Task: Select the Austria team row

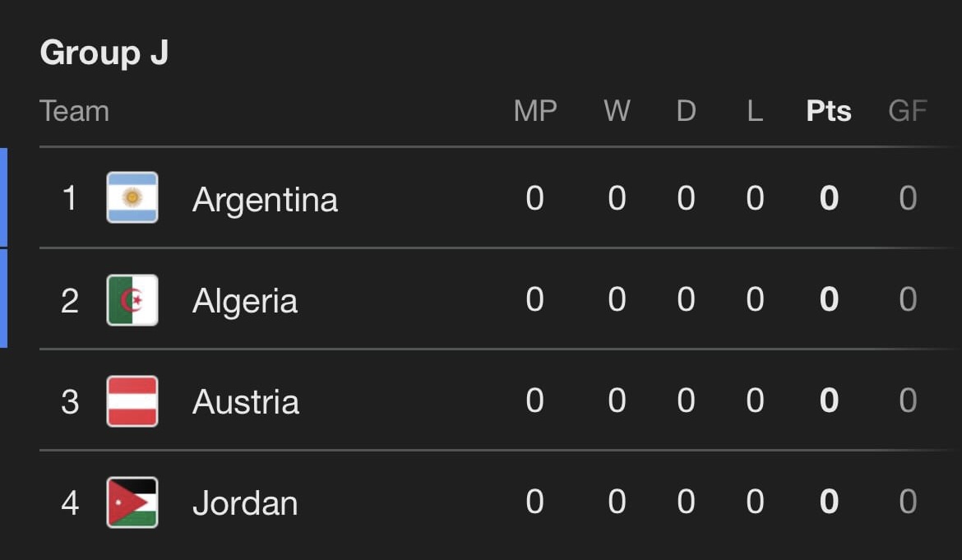Action: (481, 400)
